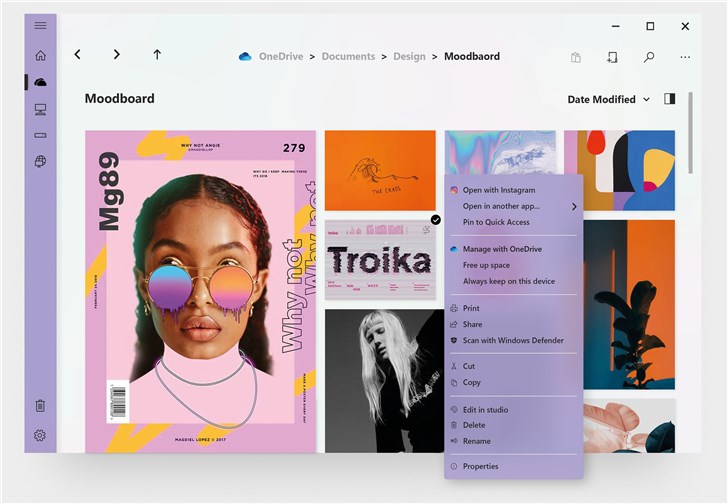Expand the Date Modified sort dropdown
Screen dimensions: 728x504
(x=609, y=99)
